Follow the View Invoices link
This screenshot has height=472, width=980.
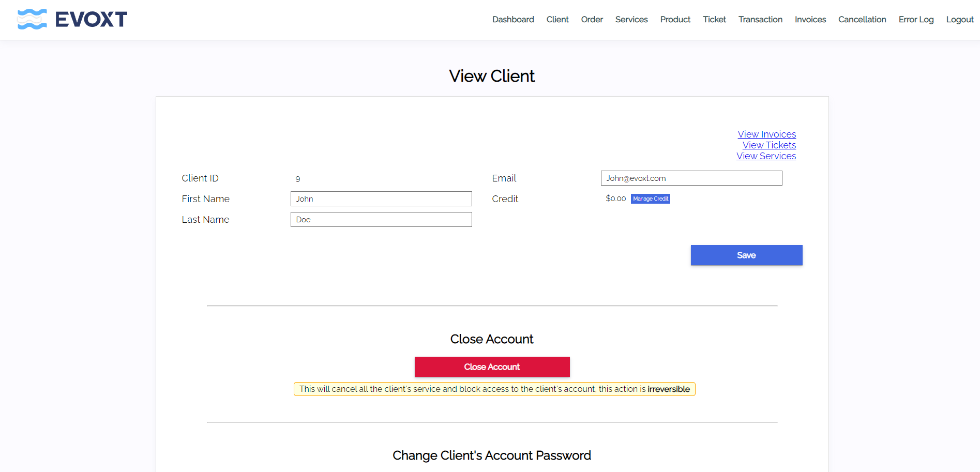click(x=766, y=134)
